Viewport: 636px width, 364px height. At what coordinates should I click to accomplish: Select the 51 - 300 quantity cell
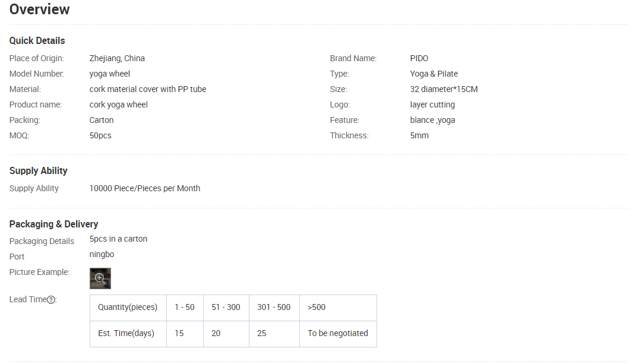226,307
